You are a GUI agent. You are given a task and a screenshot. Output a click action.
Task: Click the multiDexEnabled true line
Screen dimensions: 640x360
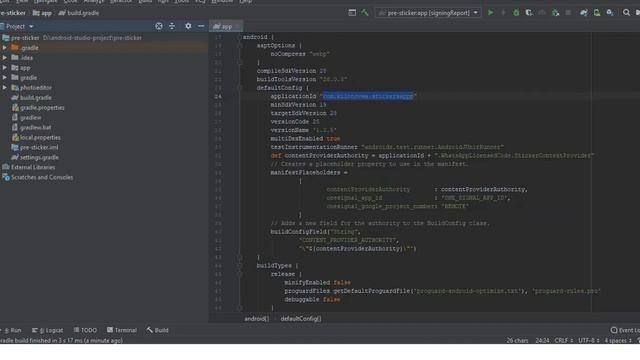click(305, 139)
